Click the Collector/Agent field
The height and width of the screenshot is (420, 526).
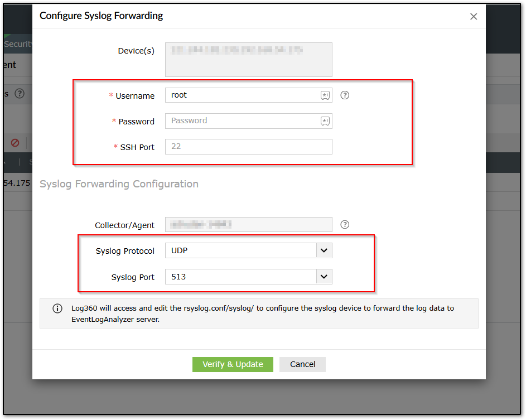pyautogui.click(x=248, y=225)
